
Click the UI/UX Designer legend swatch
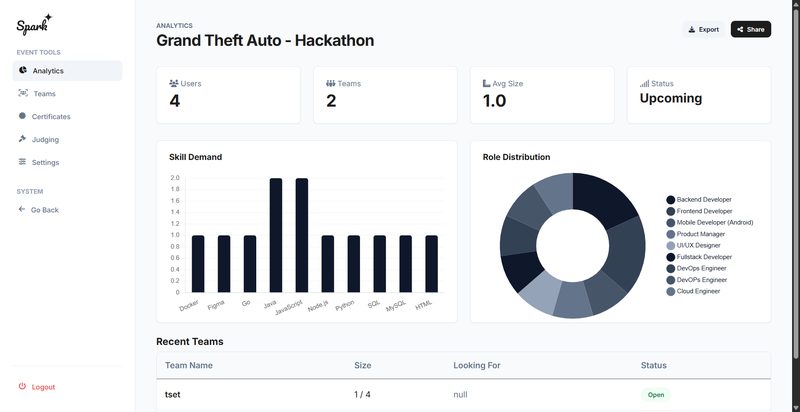pyautogui.click(x=671, y=245)
